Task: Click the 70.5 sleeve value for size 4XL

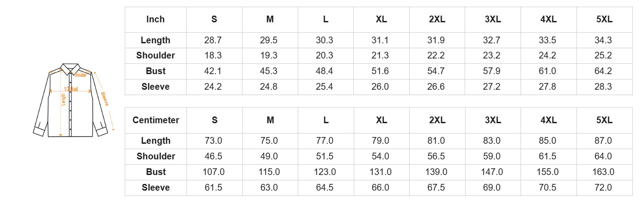Action: point(547,187)
